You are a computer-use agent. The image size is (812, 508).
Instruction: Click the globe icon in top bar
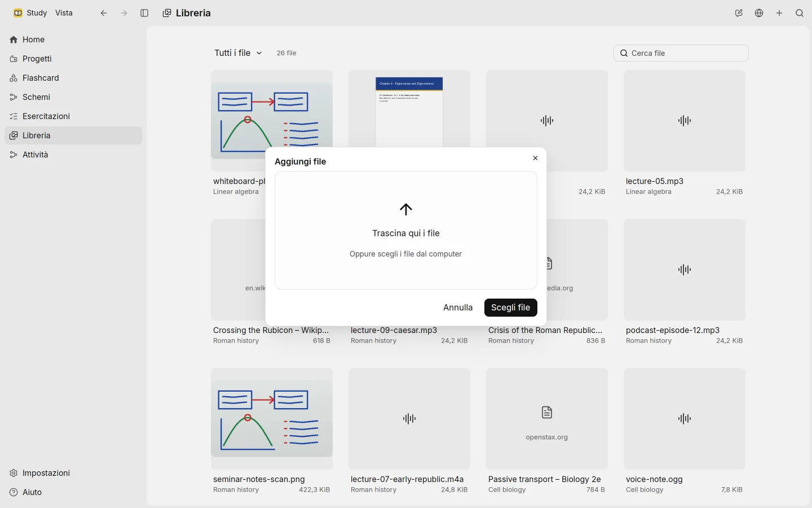click(x=759, y=13)
